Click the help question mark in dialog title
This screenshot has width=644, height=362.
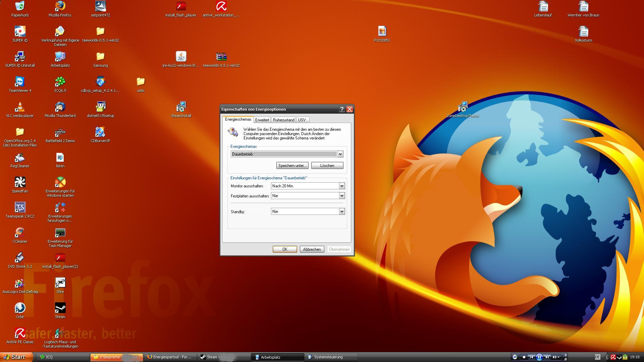342,109
